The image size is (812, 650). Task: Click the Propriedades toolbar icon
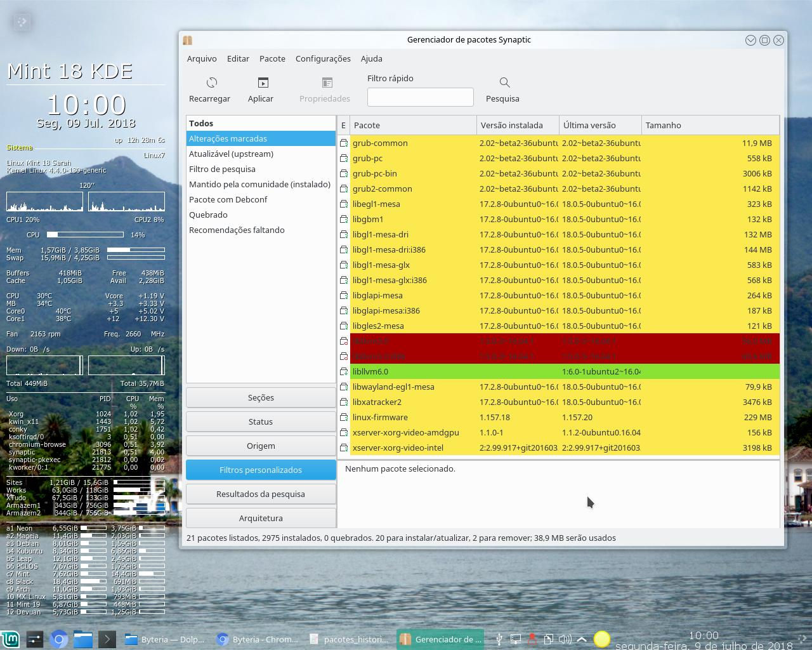325,83
